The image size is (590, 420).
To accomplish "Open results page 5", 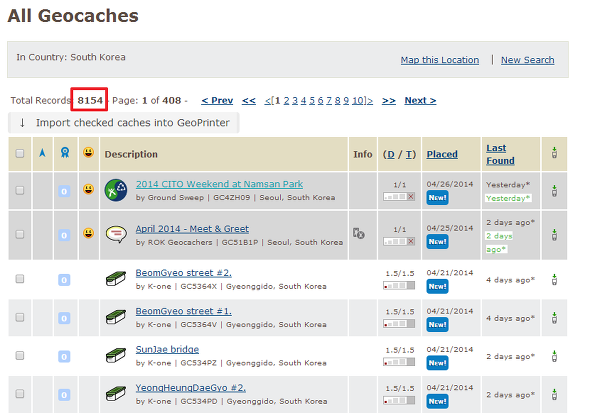I will (x=312, y=100).
